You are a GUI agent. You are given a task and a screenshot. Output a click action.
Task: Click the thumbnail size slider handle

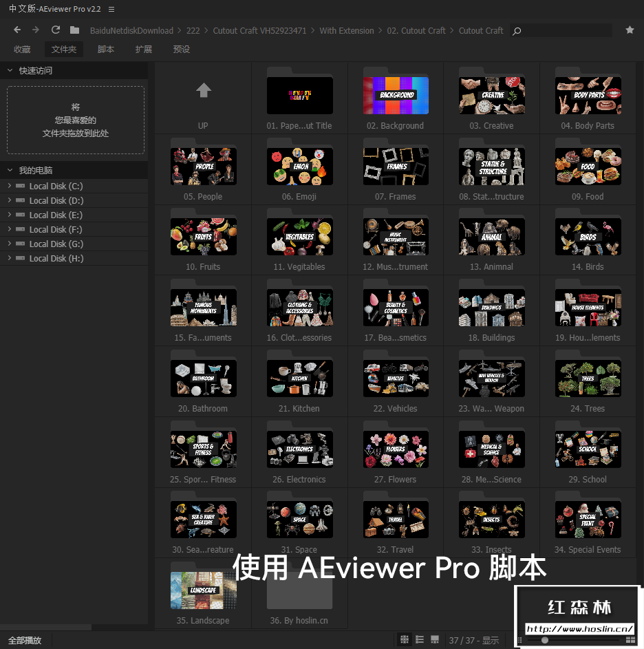point(545,640)
